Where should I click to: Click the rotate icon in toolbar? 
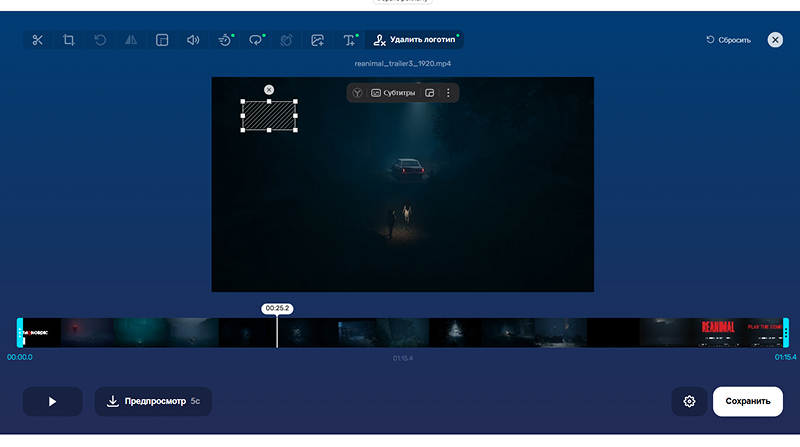(x=100, y=40)
